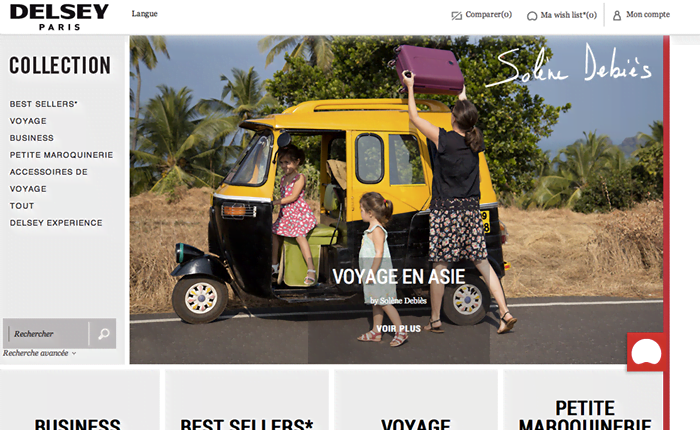
Task: Open the Petite Maroquinerie tile below banner
Action: 584,400
